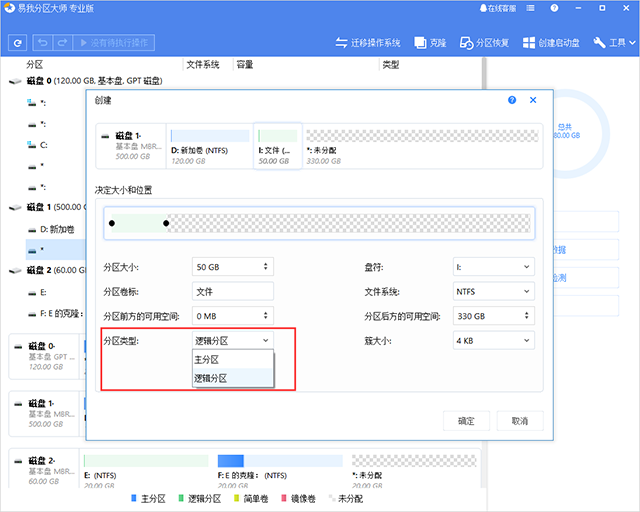Choose 逻辑分区 from dropdown list
Viewport: 640px width, 512px height.
coord(212,378)
